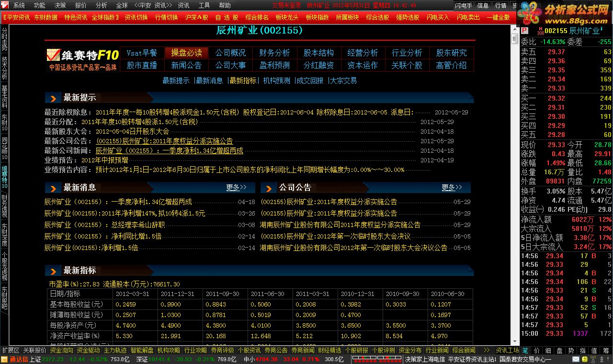Open 2011年度权益分派实施公告 under 最新公司公告
Image resolution: width=613 pixels, height=364 pixels.
click(164, 141)
